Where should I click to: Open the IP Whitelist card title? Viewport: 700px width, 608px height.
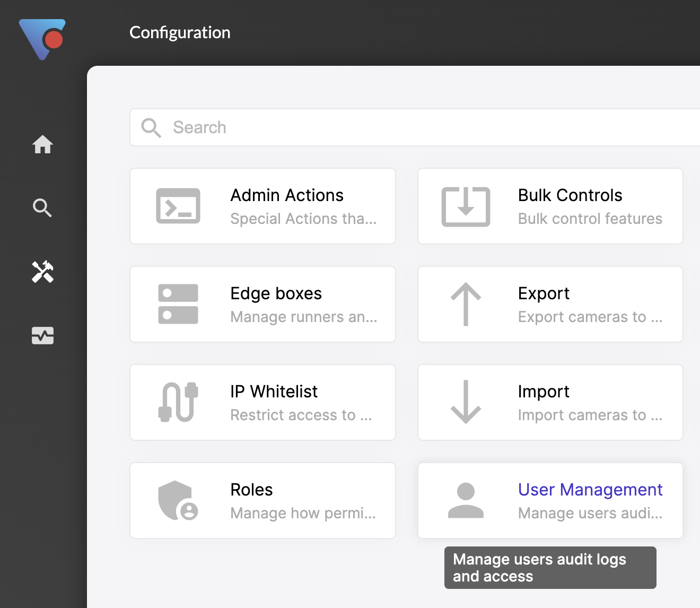[x=274, y=392]
